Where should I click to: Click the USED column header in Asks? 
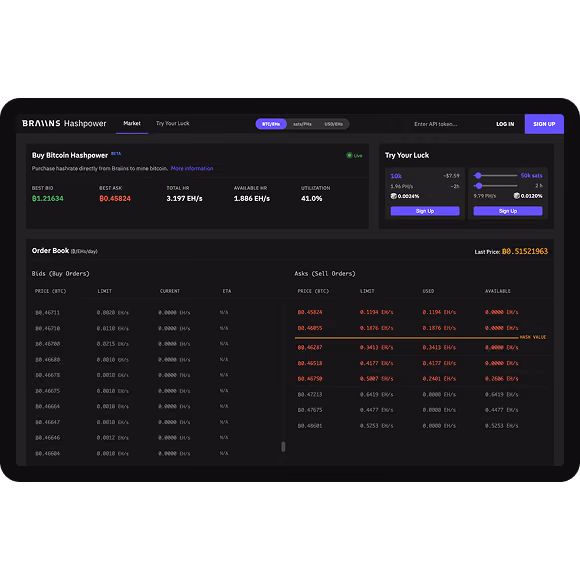click(x=428, y=291)
